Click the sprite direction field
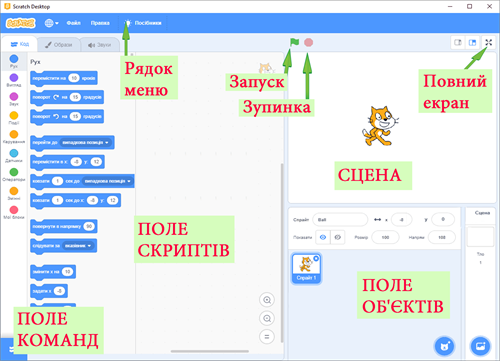 (442, 237)
